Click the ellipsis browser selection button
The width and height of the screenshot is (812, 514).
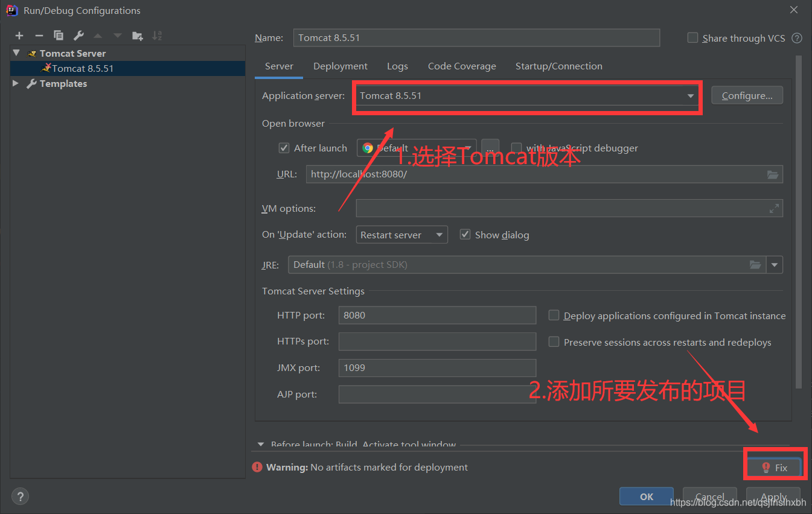coord(490,148)
